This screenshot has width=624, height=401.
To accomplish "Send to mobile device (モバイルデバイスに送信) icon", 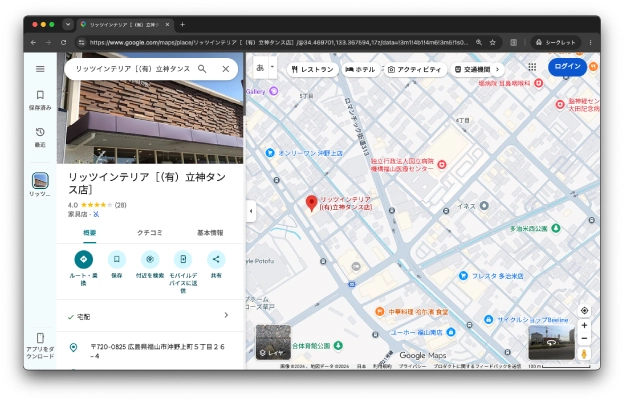I will (x=183, y=259).
